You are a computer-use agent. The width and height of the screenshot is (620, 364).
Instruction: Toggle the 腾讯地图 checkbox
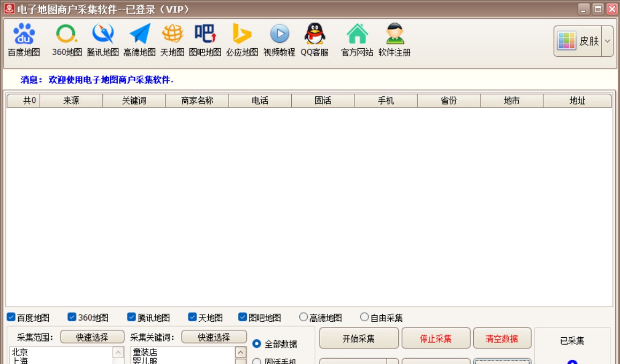(x=131, y=317)
